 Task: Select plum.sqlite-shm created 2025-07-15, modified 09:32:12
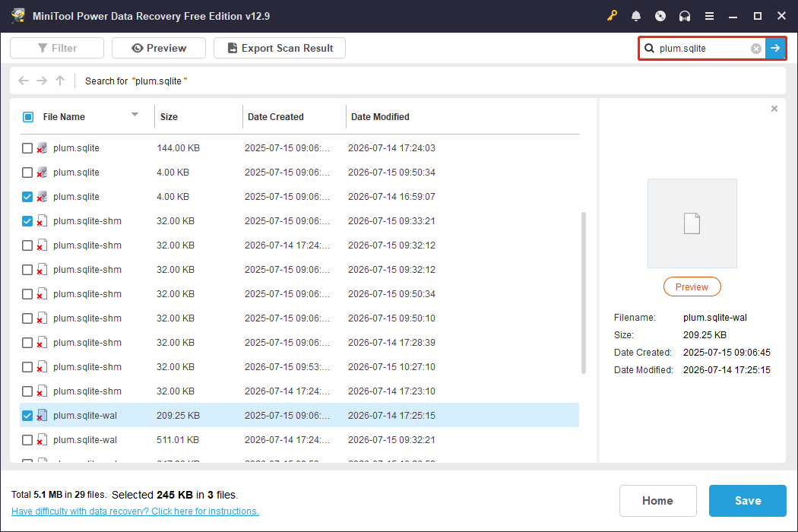tap(299, 269)
